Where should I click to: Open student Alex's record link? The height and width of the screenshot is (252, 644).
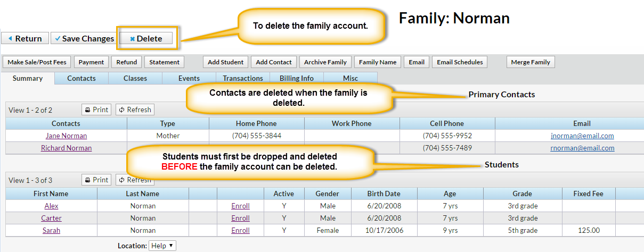point(51,206)
